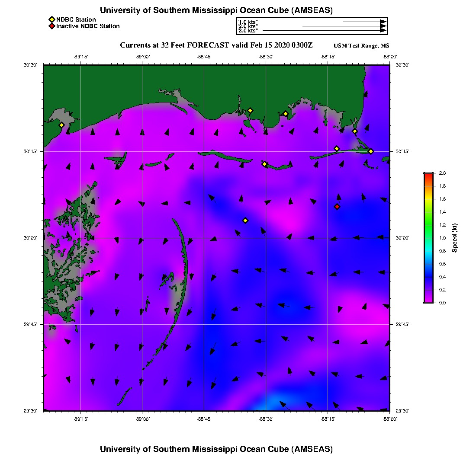Select the red inactive station marker on map
Viewport: 476px width, 454px height.
[337, 207]
